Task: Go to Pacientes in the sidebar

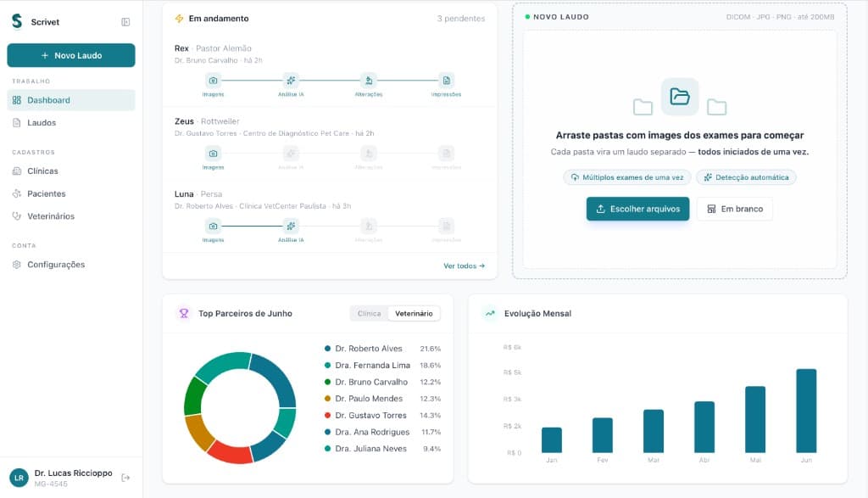Action: coord(71,194)
